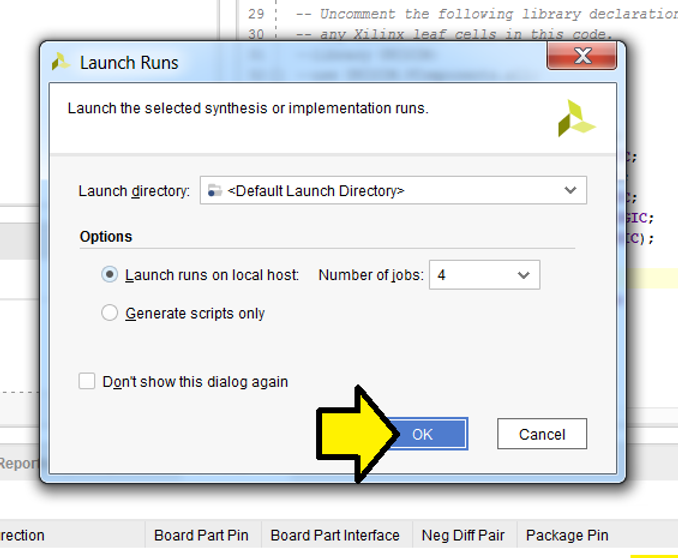Click the Board Part Interface column header

335,535
